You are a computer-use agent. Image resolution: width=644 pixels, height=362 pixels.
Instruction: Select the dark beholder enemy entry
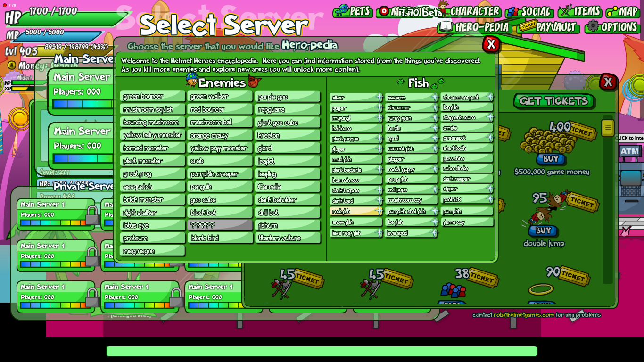[288, 200]
